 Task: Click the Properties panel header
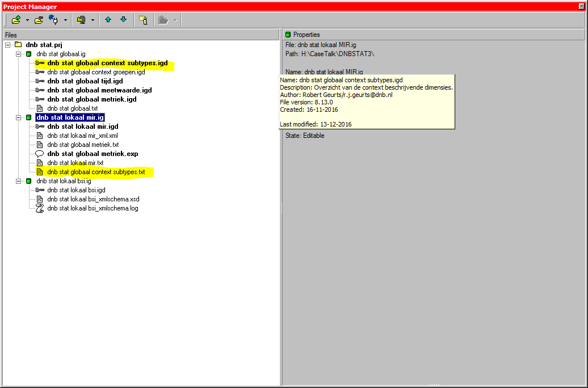tap(306, 35)
